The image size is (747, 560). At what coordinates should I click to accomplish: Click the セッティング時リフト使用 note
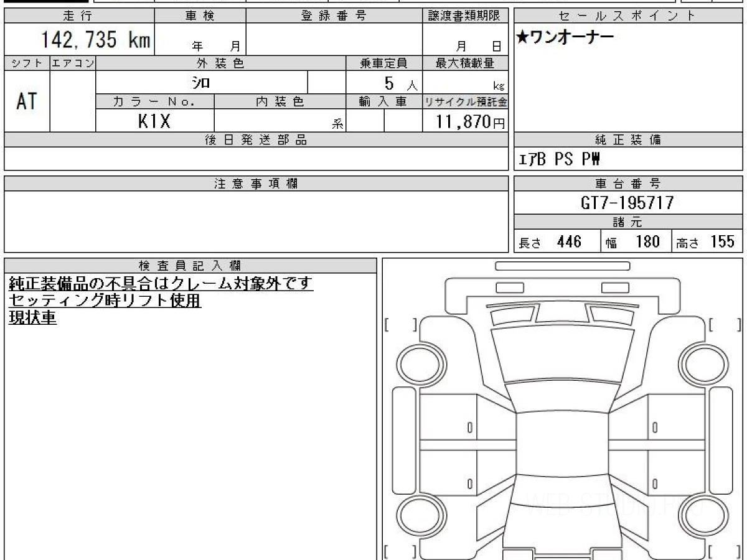(x=105, y=301)
